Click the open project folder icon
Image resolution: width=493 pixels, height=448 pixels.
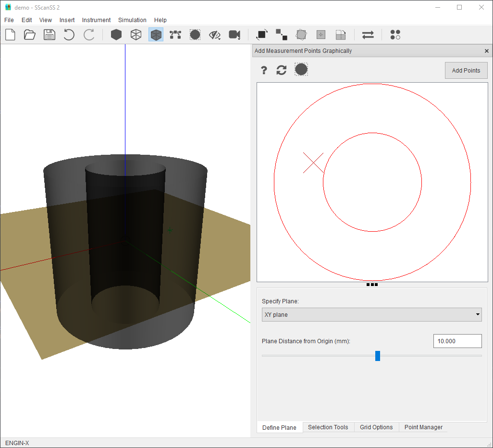30,35
